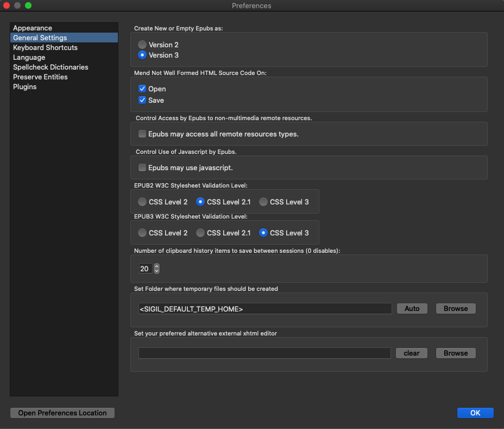
Task: Uncheck Mend HTML on Open checkbox
Action: 142,89
